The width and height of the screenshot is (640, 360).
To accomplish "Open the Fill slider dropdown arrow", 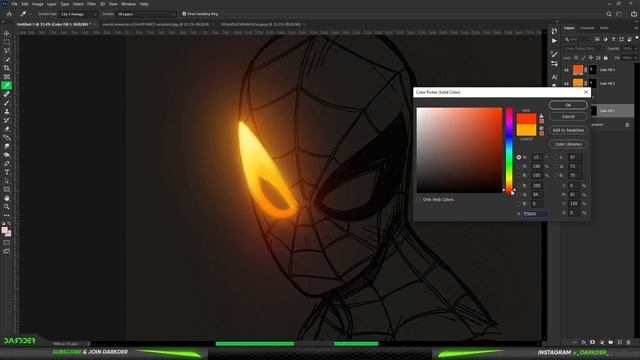I will coord(636,58).
